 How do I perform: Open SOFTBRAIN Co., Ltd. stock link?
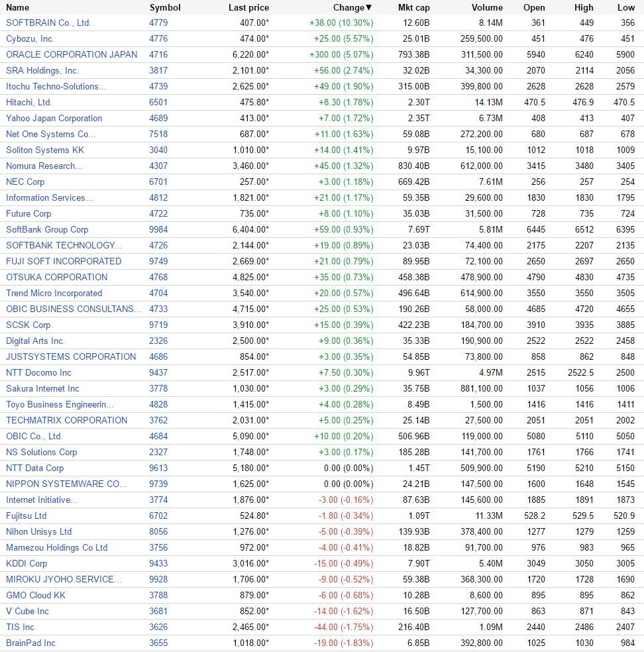click(48, 23)
